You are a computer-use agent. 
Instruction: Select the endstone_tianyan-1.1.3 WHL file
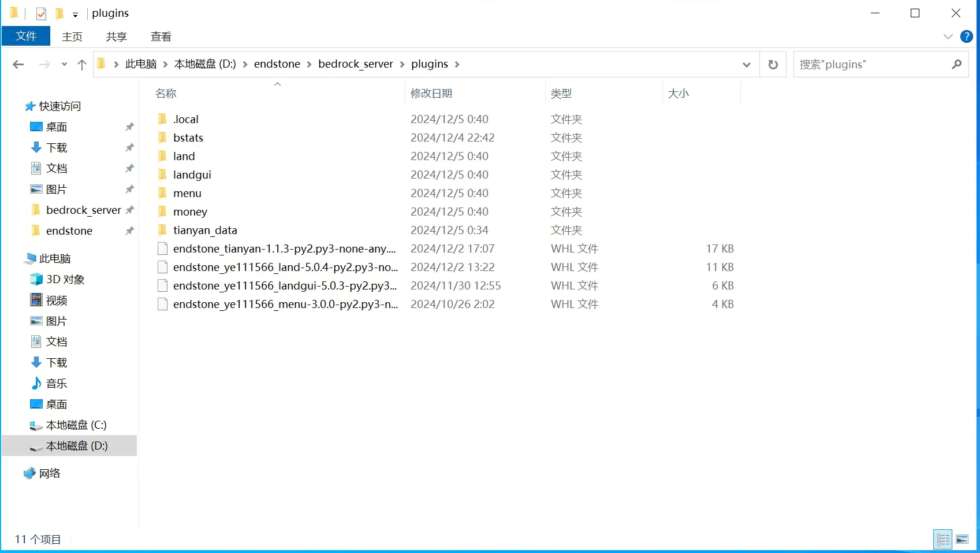[284, 248]
